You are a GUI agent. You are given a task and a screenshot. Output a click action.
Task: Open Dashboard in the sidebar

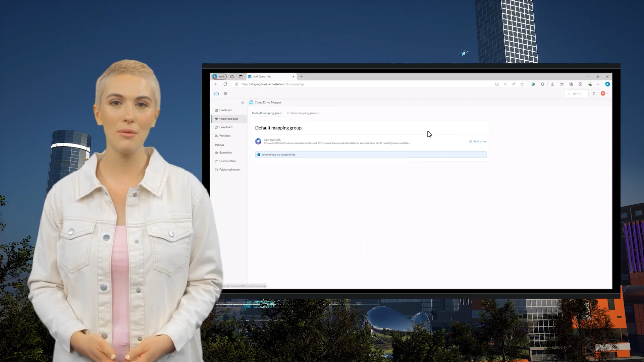click(x=225, y=110)
